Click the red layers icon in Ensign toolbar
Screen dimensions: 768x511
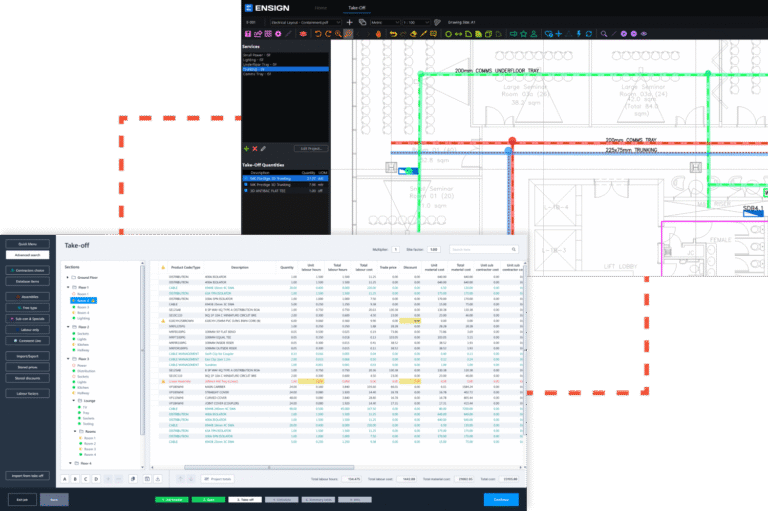[x=303, y=34]
